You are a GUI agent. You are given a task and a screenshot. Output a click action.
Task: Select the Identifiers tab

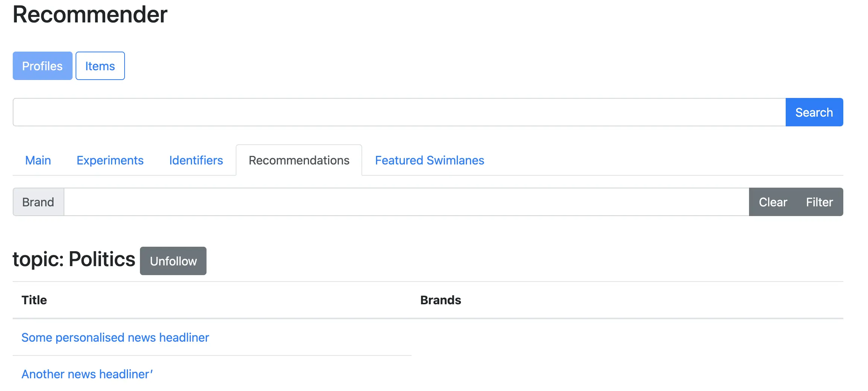click(x=196, y=160)
